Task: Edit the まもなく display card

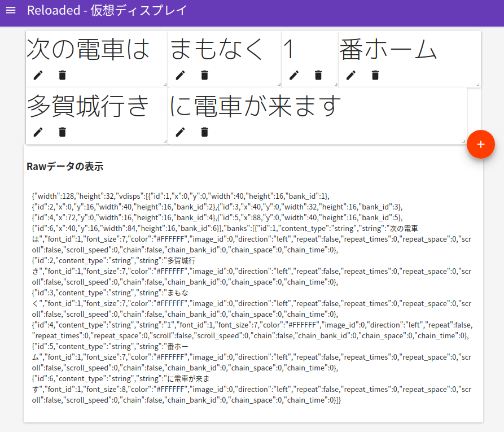Action: pos(180,75)
